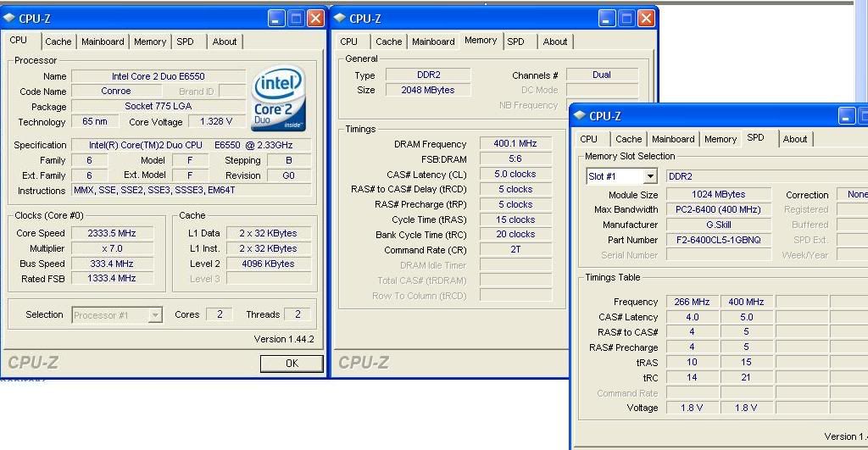Open Cache tab in CPU window
Screen dimensions: 868x450
pos(58,42)
